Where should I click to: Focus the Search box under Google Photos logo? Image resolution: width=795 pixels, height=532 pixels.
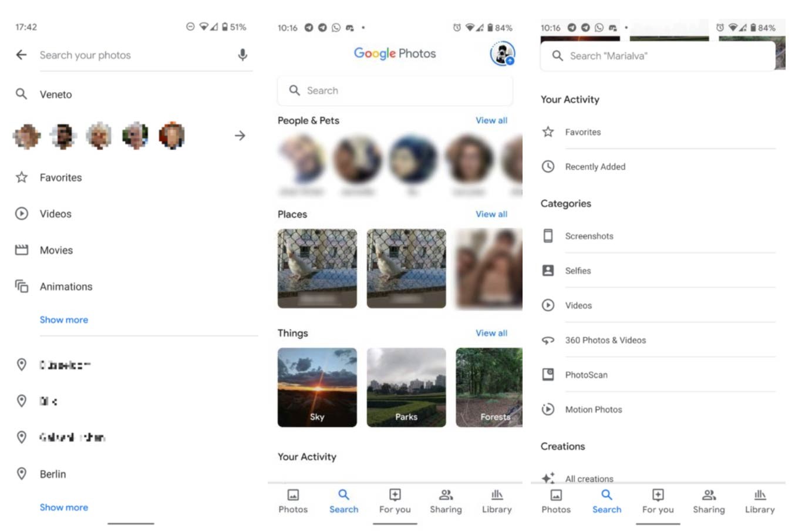(395, 90)
